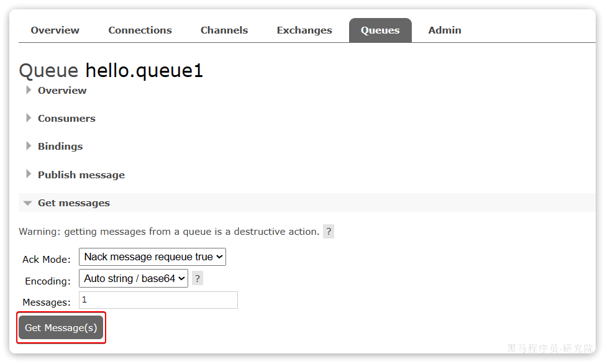Navigate to the Admin tab
This screenshot has height=364, width=605.
click(445, 30)
